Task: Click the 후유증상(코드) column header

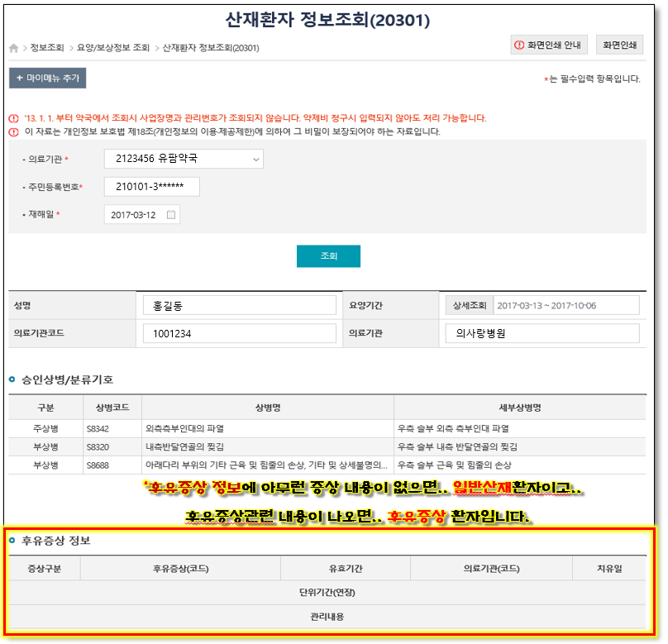Action: click(x=180, y=569)
